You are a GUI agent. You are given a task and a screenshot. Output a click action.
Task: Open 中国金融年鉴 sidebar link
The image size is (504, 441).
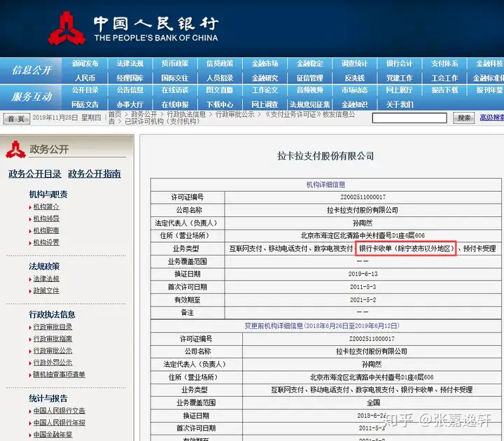(52, 435)
